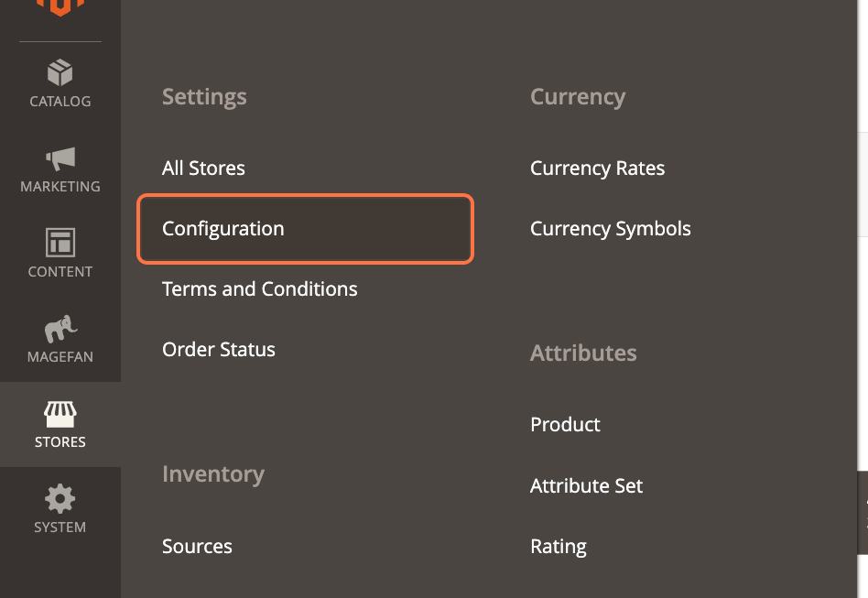
Task: Open Product attributes
Action: [x=565, y=424]
